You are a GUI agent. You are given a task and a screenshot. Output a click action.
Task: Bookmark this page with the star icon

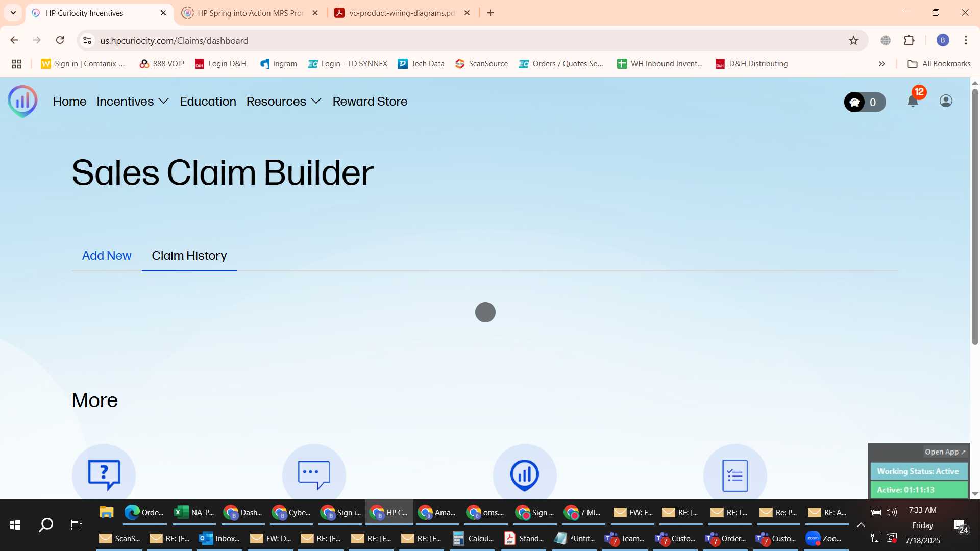[853, 40]
